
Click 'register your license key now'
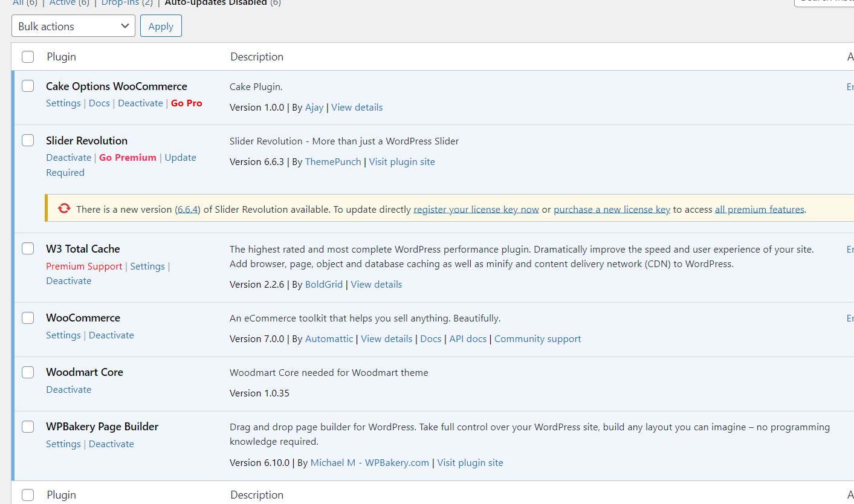[476, 210]
